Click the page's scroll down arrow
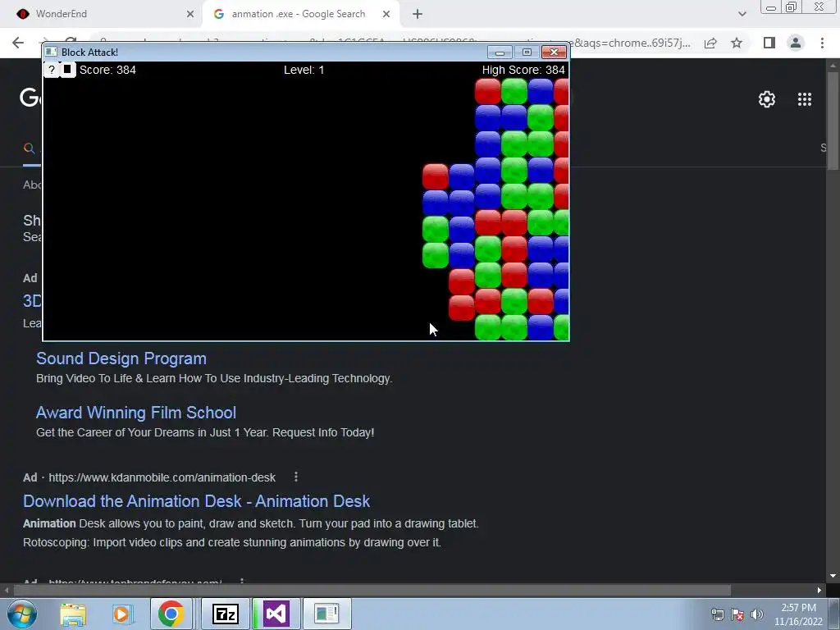The image size is (840, 630). pos(833,576)
